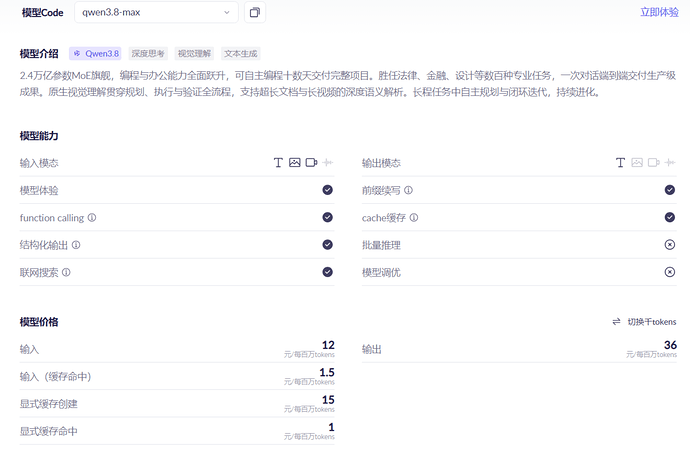Click the 输出 price label
The height and width of the screenshot is (456, 690).
click(371, 349)
